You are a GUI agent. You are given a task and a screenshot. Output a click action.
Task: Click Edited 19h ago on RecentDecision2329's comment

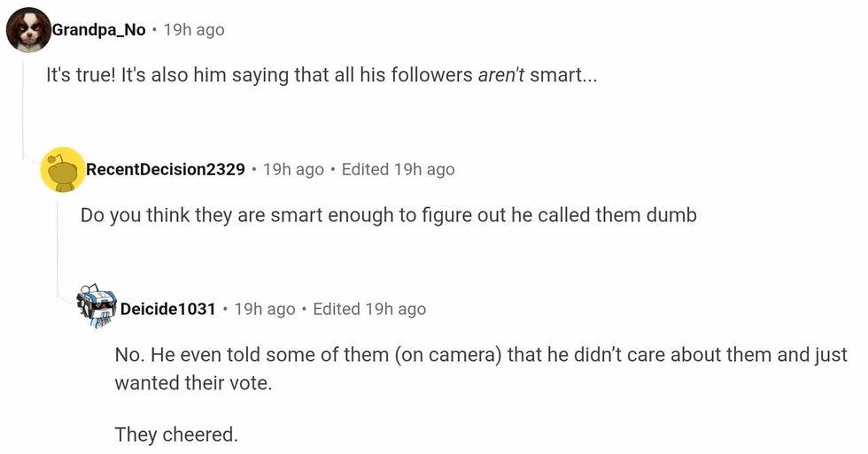point(398,169)
